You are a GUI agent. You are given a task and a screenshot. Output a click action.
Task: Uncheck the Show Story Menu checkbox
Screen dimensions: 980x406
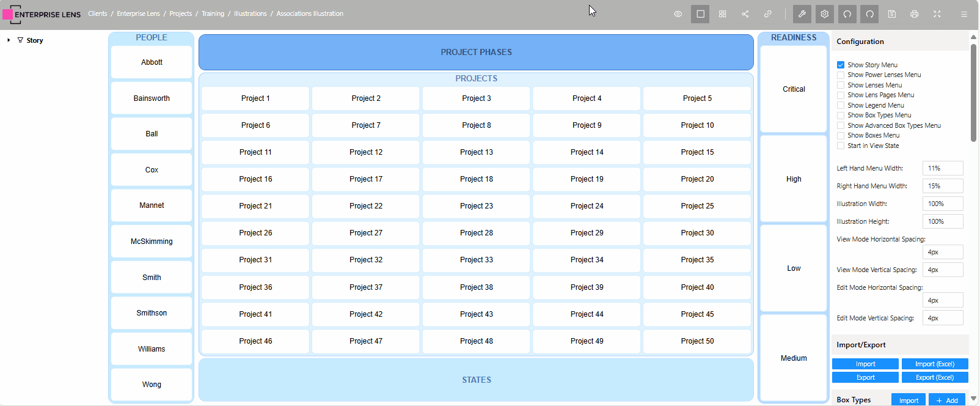(x=841, y=65)
